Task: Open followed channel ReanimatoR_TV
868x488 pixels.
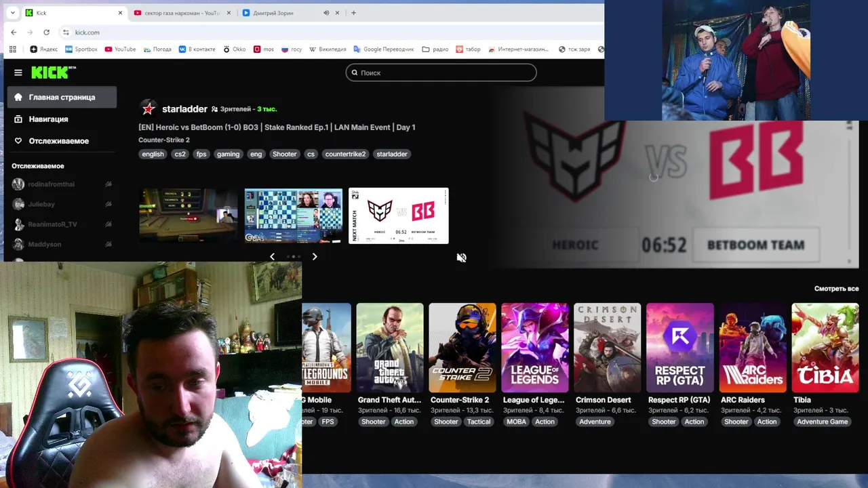Action: [x=52, y=224]
